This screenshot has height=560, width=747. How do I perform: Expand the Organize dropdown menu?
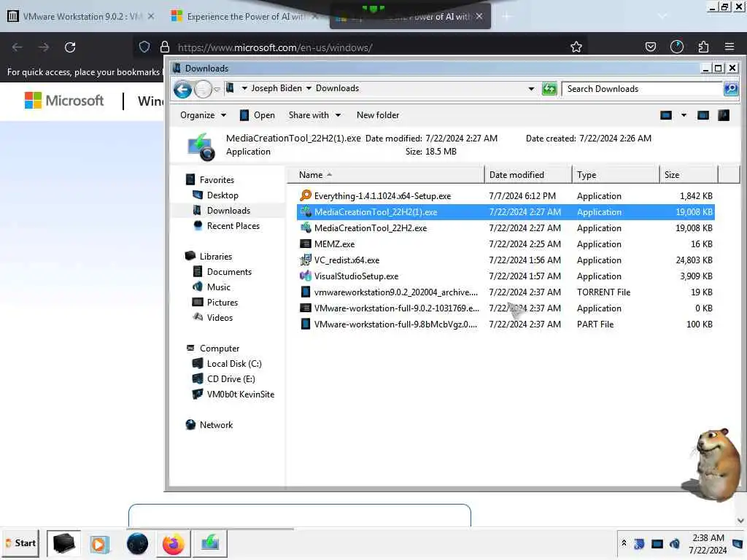203,115
